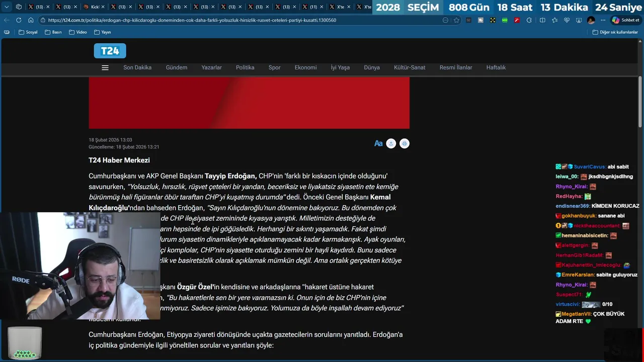This screenshot has width=644, height=362.
Task: Open the Yayın bookmarks folder
Action: click(103, 32)
